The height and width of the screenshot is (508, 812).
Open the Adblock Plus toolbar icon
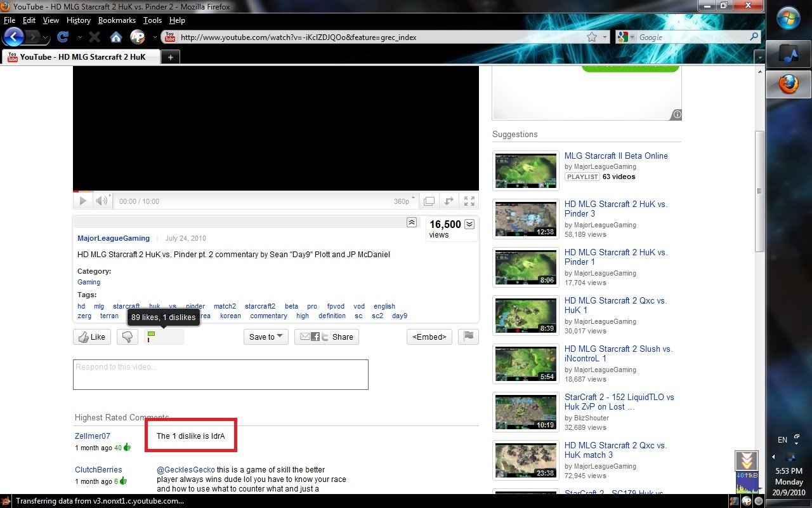point(137,37)
